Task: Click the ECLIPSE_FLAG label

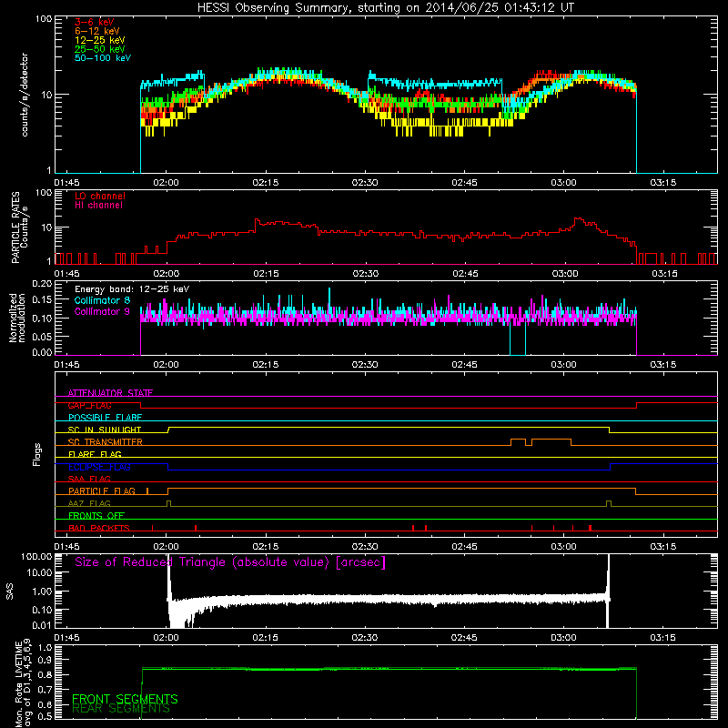Action: [99, 467]
